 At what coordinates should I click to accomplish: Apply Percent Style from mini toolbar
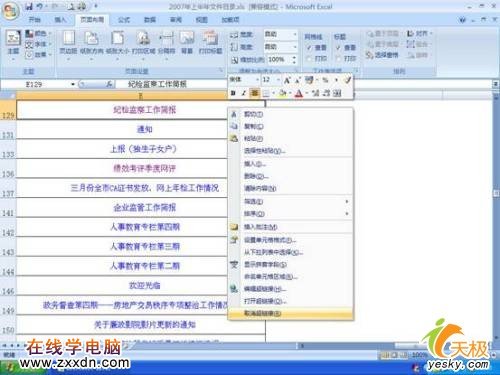pyautogui.click(x=325, y=80)
